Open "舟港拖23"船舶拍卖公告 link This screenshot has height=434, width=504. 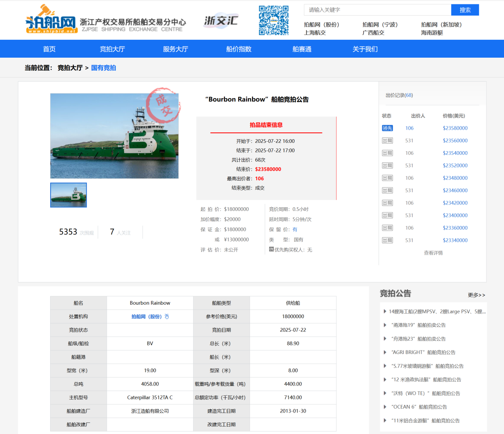(x=418, y=339)
